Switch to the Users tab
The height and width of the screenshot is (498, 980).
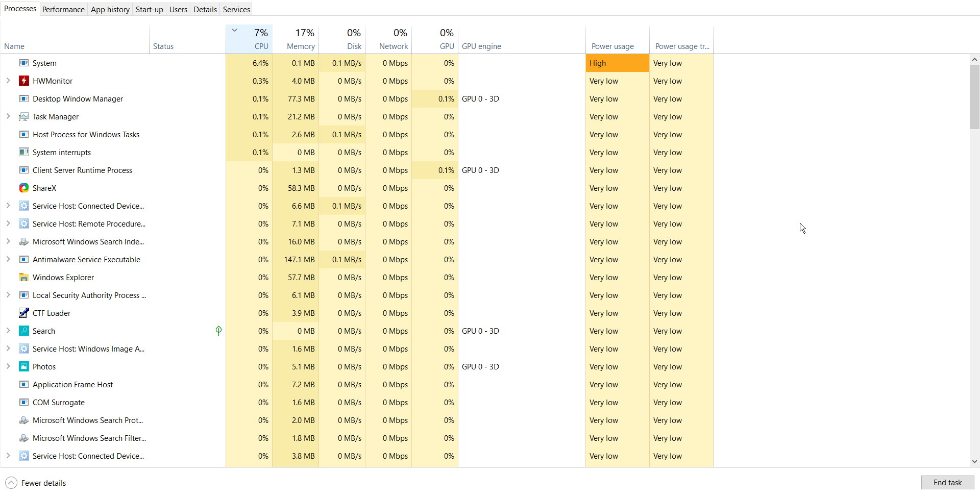pos(178,9)
